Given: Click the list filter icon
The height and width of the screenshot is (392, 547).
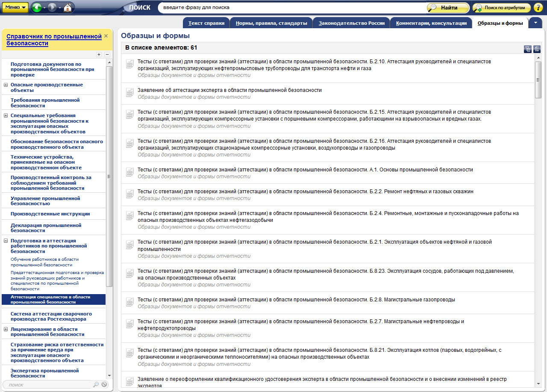Looking at the screenshot, I should [528, 49].
